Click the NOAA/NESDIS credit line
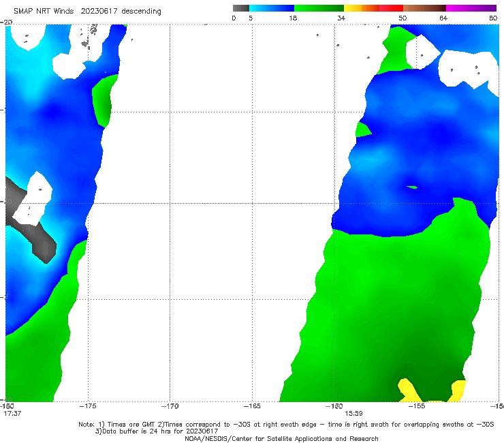The height and width of the screenshot is (443, 504). point(281,438)
